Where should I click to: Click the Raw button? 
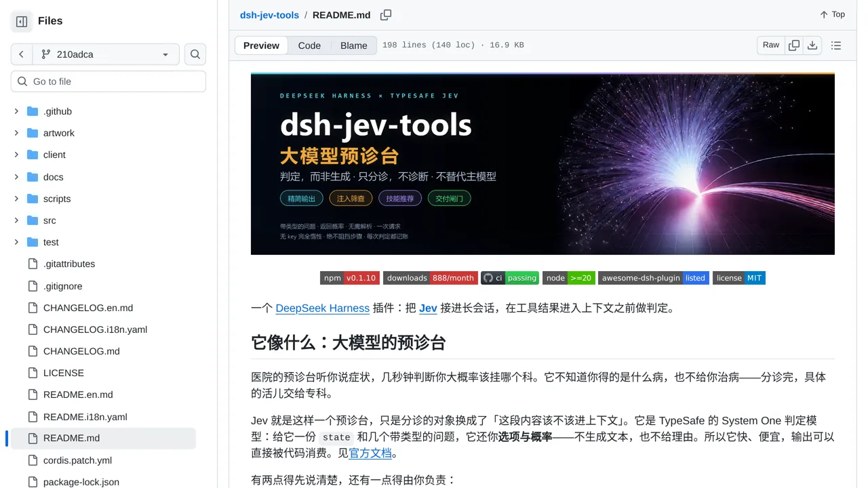click(771, 45)
